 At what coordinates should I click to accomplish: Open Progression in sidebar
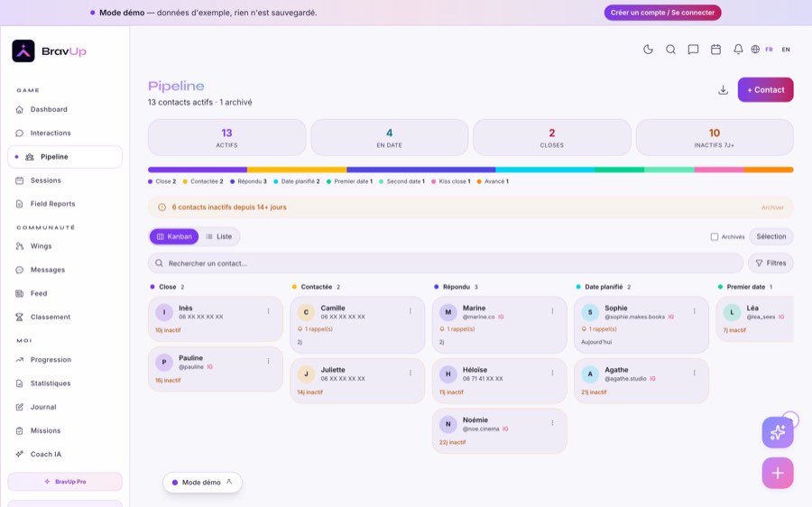point(65,359)
